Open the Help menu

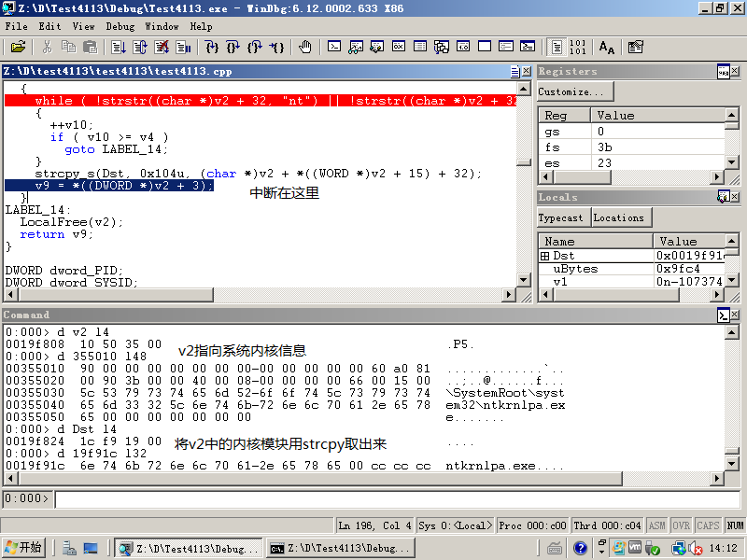pyautogui.click(x=201, y=27)
